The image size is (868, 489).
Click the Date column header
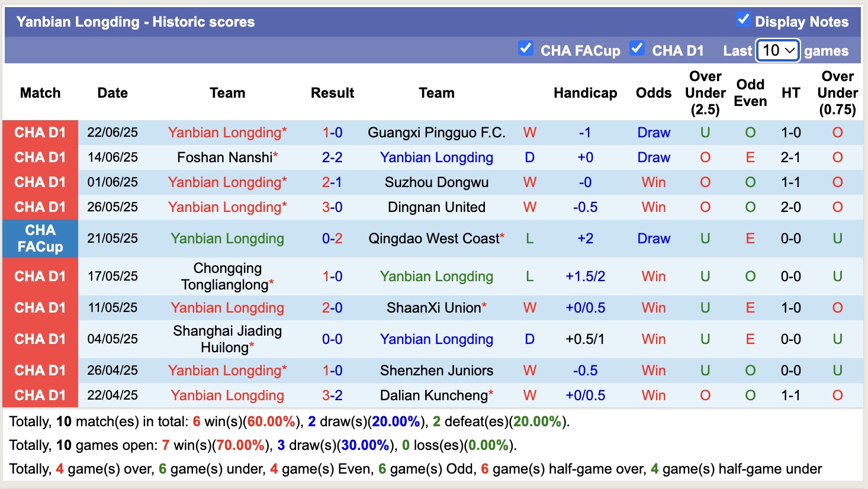(112, 93)
